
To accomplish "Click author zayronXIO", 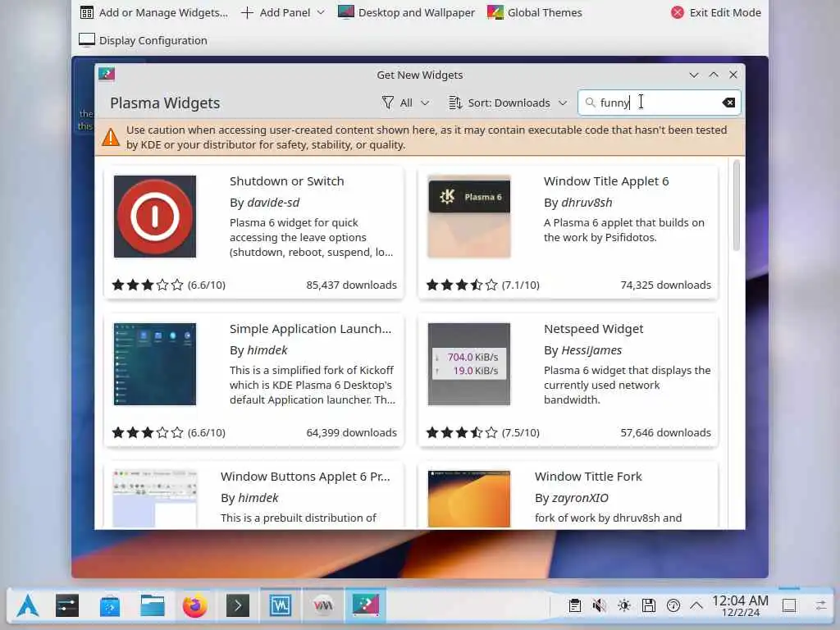I will coord(580,498).
